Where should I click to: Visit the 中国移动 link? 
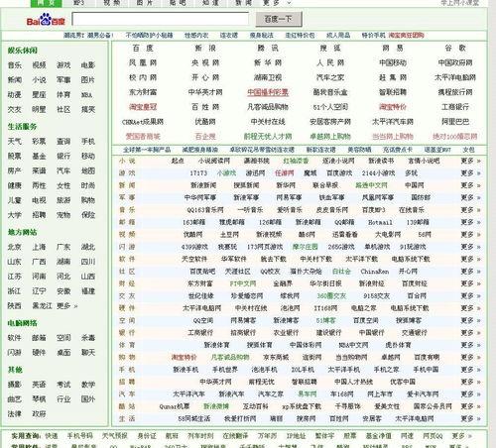click(x=393, y=62)
